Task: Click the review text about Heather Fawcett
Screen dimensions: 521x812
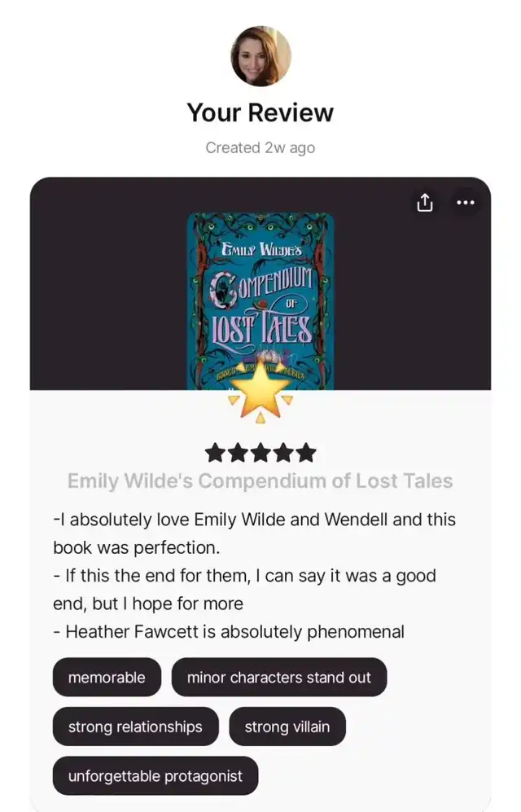Action: pos(230,632)
